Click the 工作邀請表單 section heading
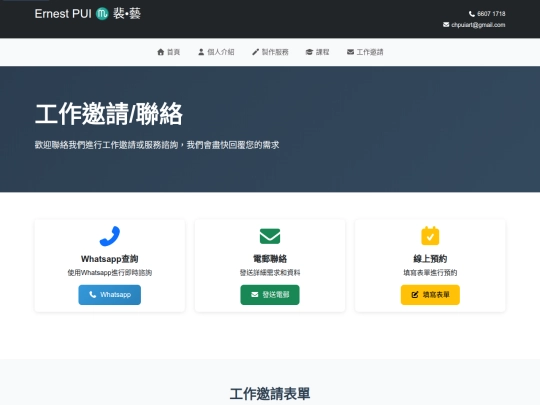The image size is (540, 405). tap(270, 394)
